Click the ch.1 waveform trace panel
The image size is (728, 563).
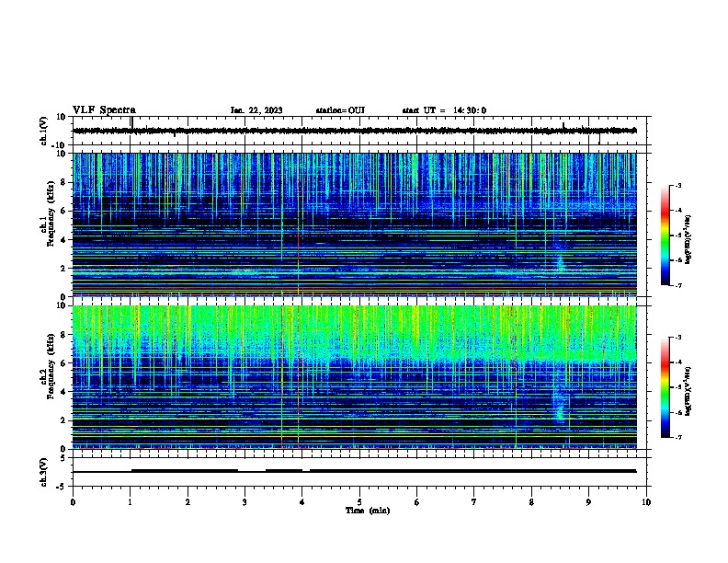(359, 131)
